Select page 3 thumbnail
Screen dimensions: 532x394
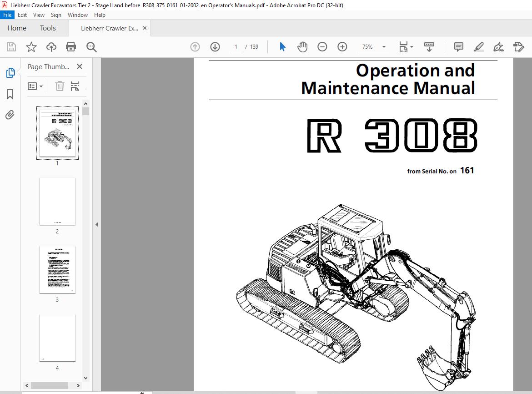pyautogui.click(x=57, y=270)
